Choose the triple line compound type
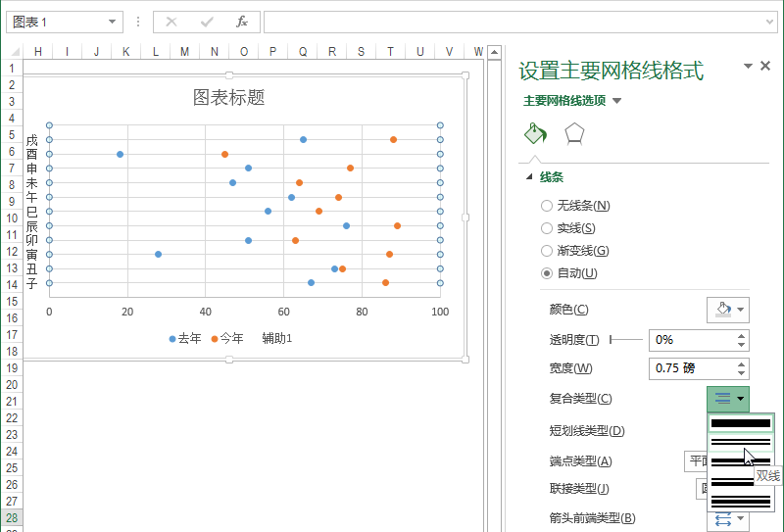The height and width of the screenshot is (532, 784). [x=741, y=501]
